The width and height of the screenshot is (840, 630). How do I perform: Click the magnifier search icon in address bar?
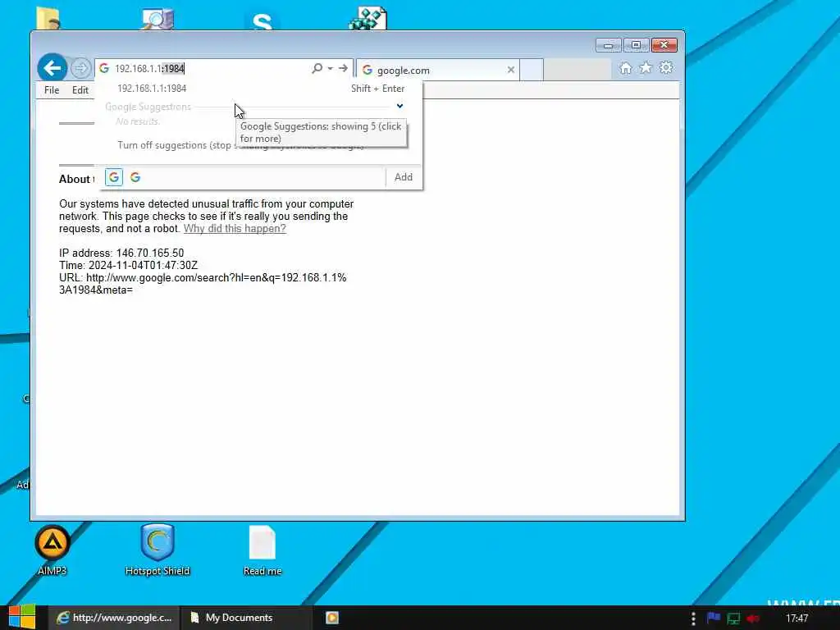pyautogui.click(x=317, y=68)
